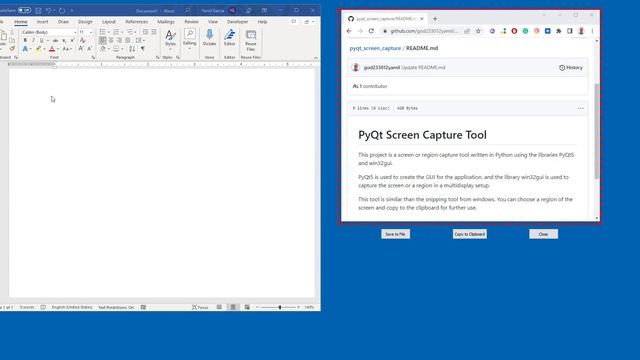Image resolution: width=640 pixels, height=360 pixels.
Task: Click the Justify icon
Action: 128,40
